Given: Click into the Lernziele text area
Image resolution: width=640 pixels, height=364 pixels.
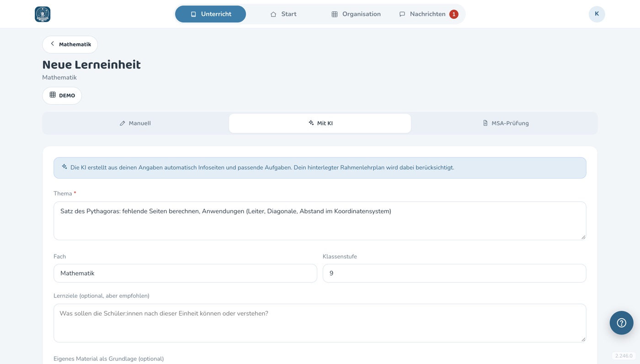Looking at the screenshot, I should (320, 323).
